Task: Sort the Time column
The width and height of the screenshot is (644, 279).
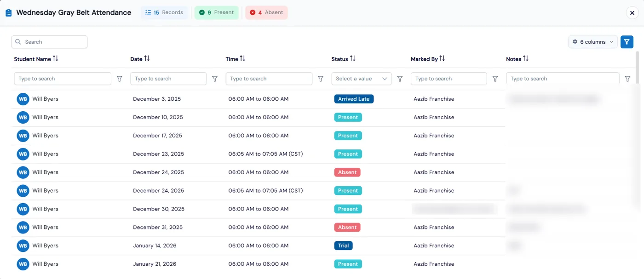Action: tap(243, 59)
